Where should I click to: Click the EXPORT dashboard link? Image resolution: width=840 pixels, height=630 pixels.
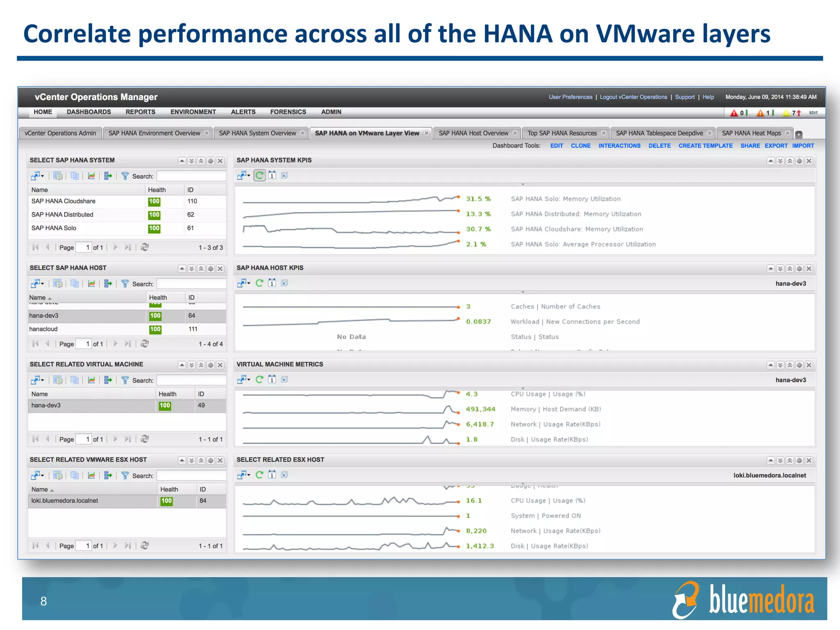776,146
